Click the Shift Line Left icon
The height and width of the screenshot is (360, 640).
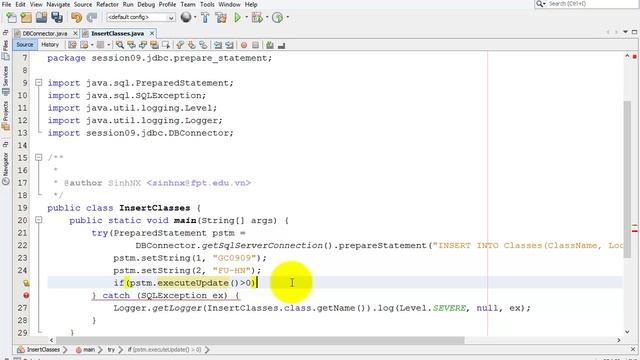pos(218,45)
